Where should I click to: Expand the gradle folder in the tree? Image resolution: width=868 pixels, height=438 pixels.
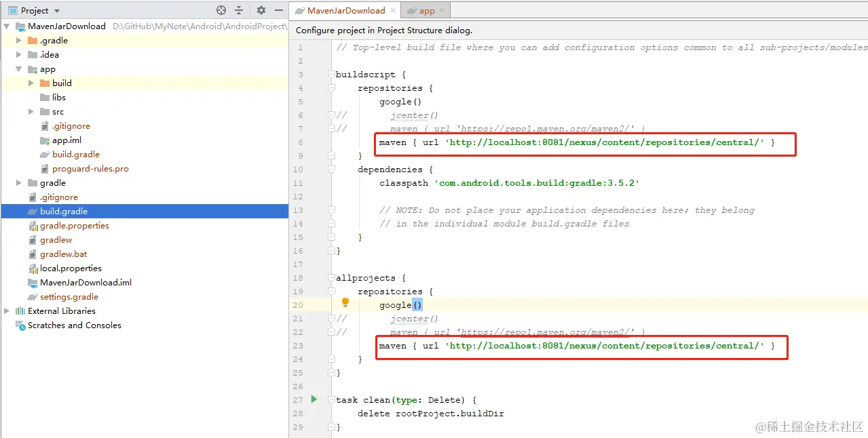coord(19,183)
